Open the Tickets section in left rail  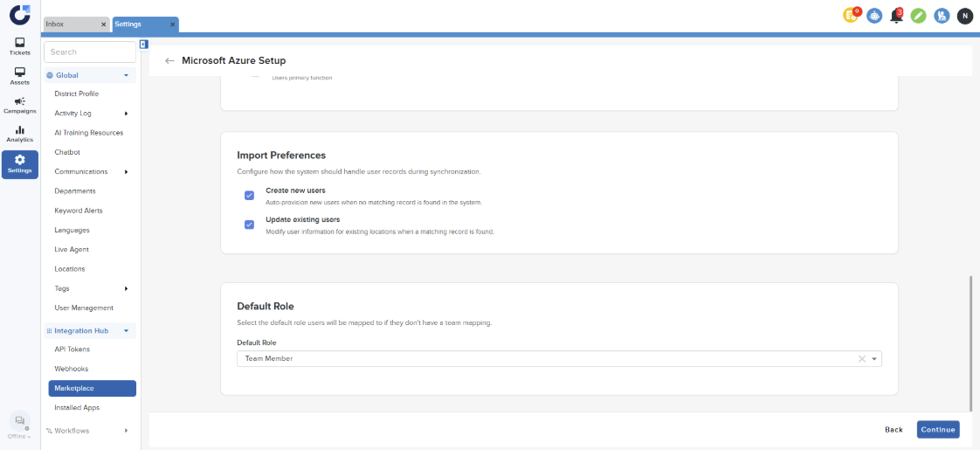(x=19, y=45)
